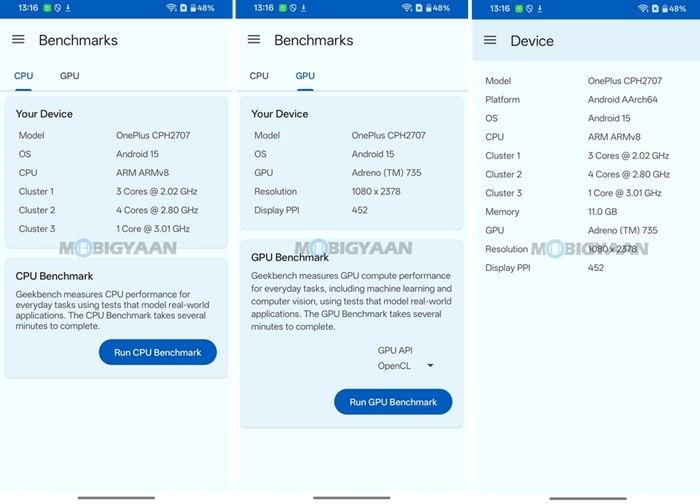
Task: Select active GPU tab on middle screen
Action: click(305, 76)
